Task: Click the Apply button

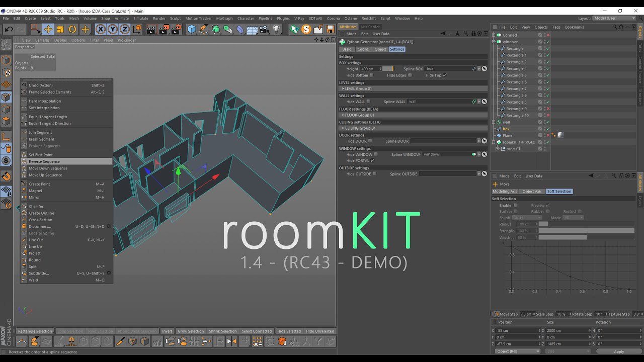Action: 619,351
